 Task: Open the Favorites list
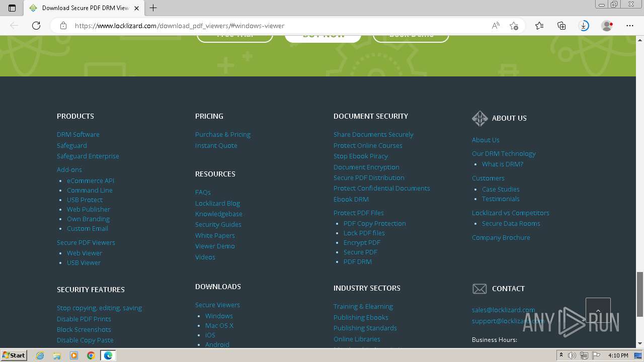point(539,26)
